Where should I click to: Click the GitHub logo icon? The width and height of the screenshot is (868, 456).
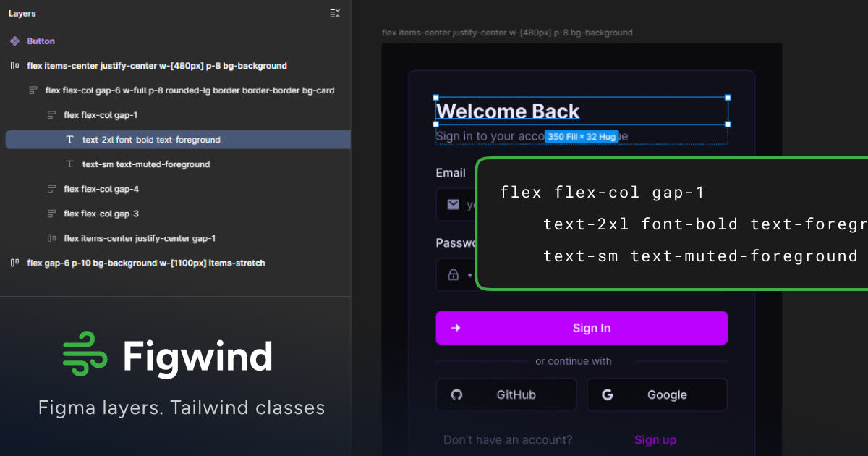coord(456,394)
